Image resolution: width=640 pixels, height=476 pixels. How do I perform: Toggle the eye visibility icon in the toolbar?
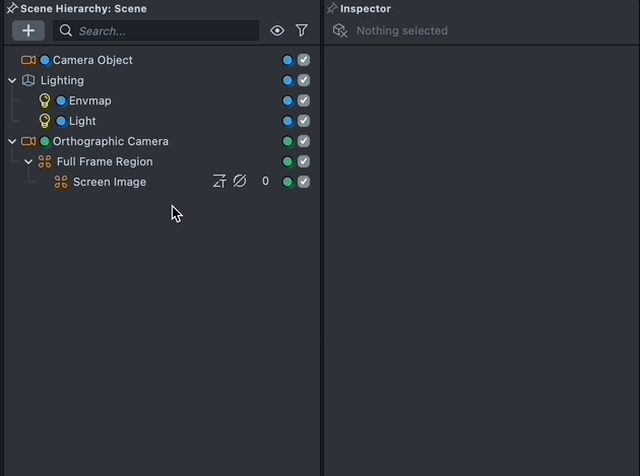coord(277,31)
